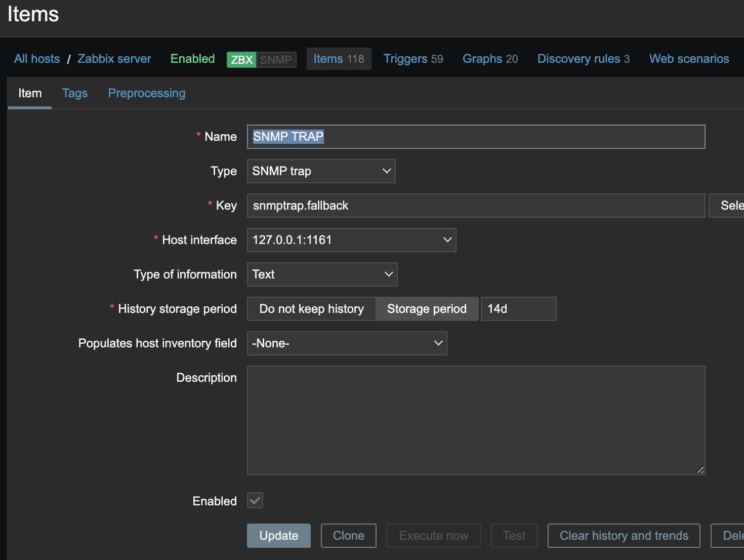The height and width of the screenshot is (560, 744).
Task: Click the Key input field
Action: [x=476, y=206]
